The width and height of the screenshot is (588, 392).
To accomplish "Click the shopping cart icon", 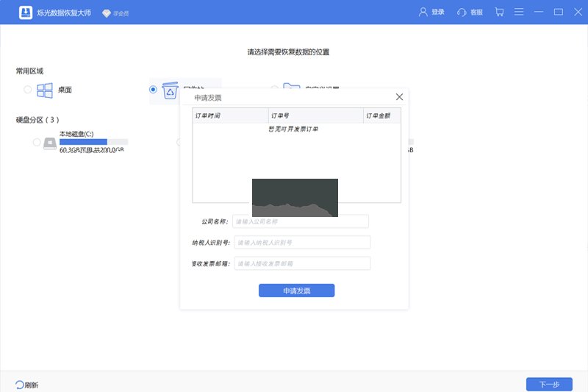I will 500,12.
